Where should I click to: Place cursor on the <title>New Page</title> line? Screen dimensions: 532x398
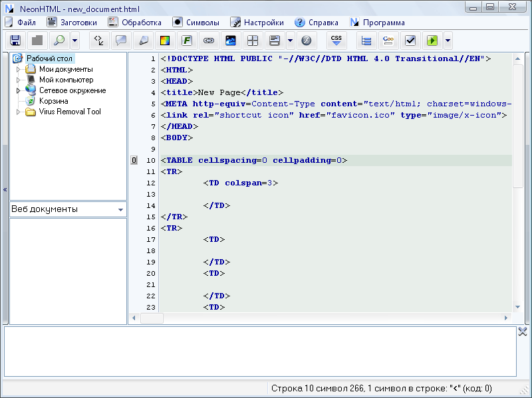coord(222,92)
